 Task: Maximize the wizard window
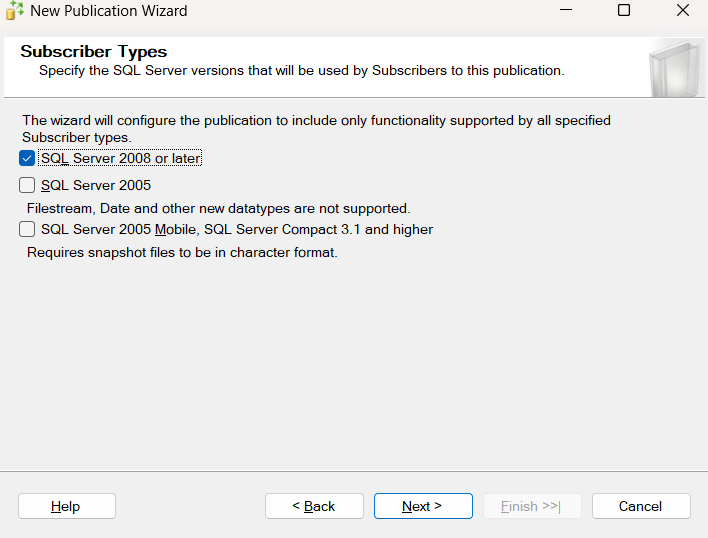624,11
